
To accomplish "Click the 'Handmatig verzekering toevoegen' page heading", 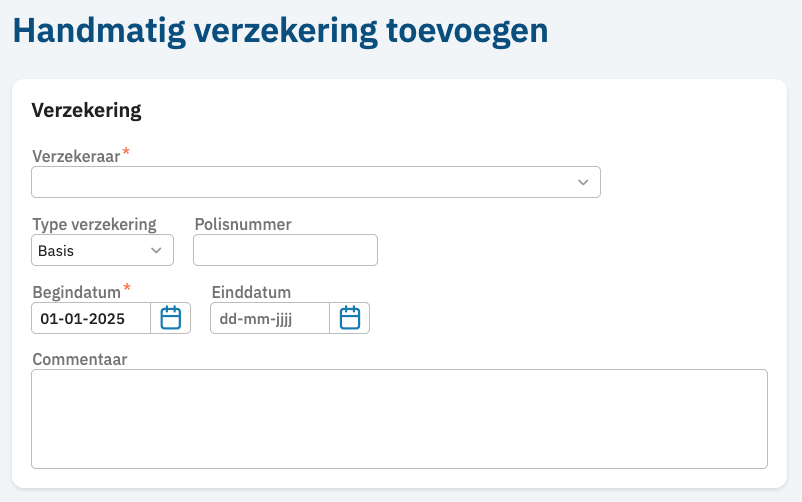I will click(x=280, y=30).
